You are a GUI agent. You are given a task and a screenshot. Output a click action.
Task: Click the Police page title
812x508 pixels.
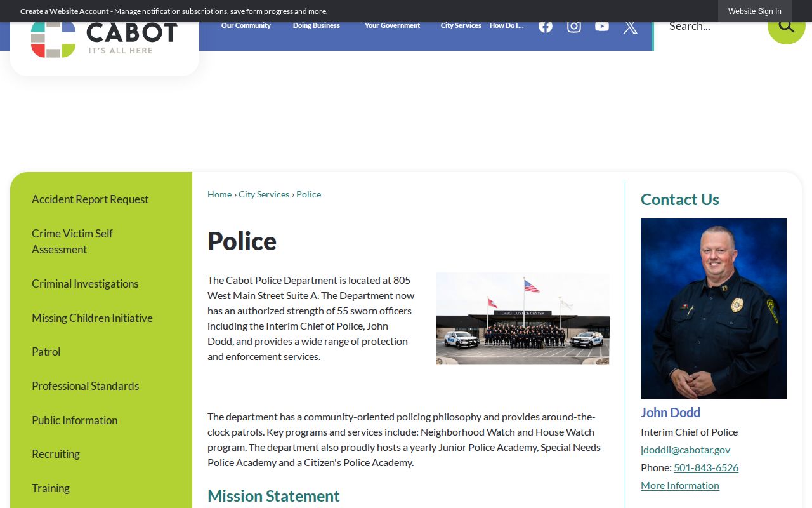pyautogui.click(x=242, y=241)
